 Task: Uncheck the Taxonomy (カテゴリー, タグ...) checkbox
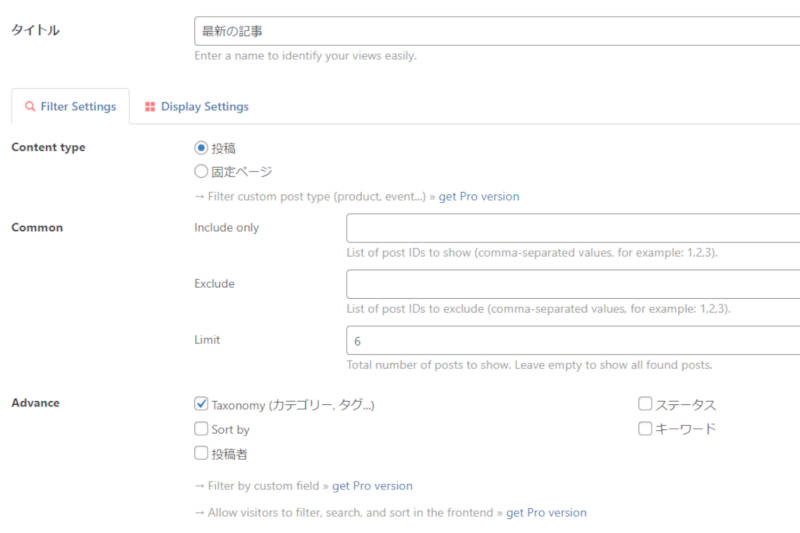click(x=201, y=405)
